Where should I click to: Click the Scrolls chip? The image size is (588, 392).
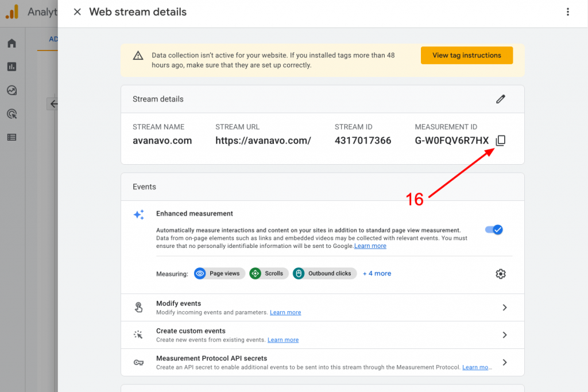tap(269, 274)
